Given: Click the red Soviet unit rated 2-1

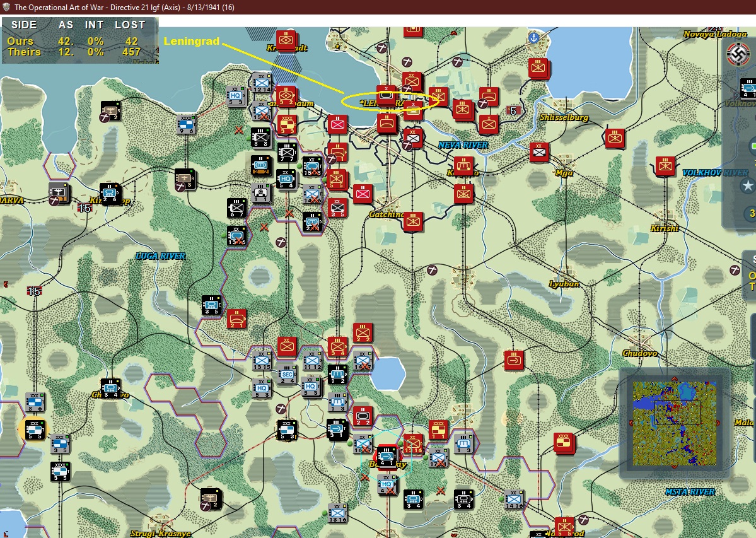Looking at the screenshot, I should pos(236,319).
